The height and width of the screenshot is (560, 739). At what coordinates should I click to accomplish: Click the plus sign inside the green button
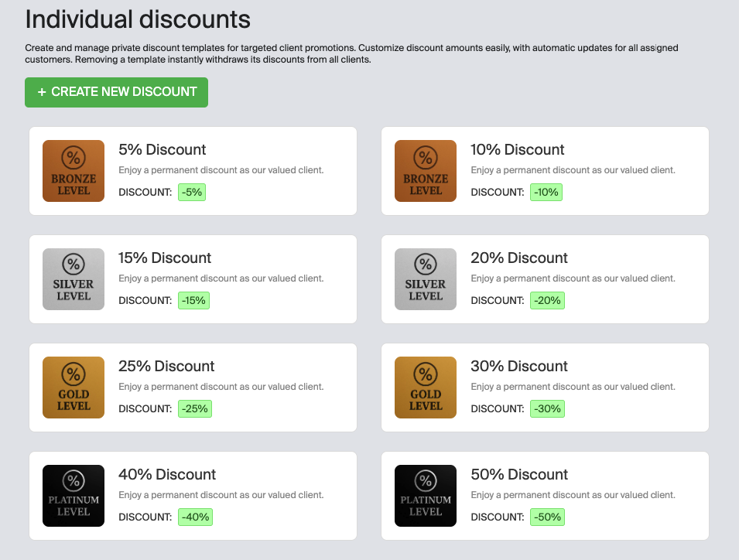43,92
